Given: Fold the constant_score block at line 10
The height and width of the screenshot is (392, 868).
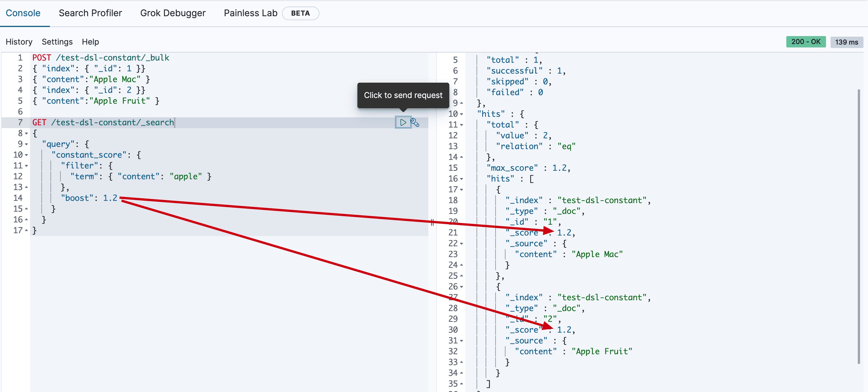Looking at the screenshot, I should pyautogui.click(x=26, y=155).
